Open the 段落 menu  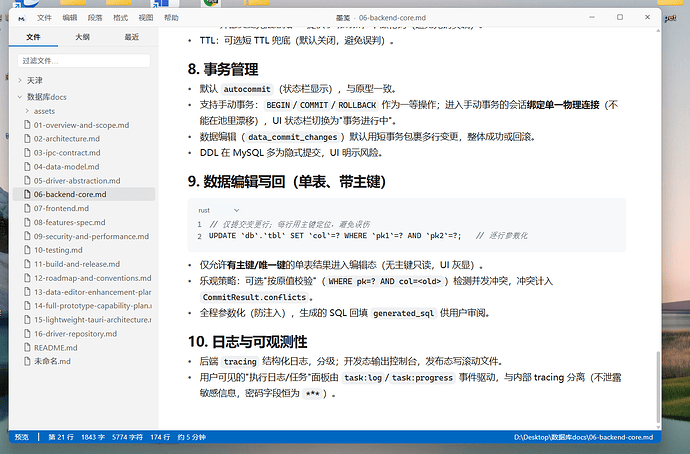[x=95, y=18]
